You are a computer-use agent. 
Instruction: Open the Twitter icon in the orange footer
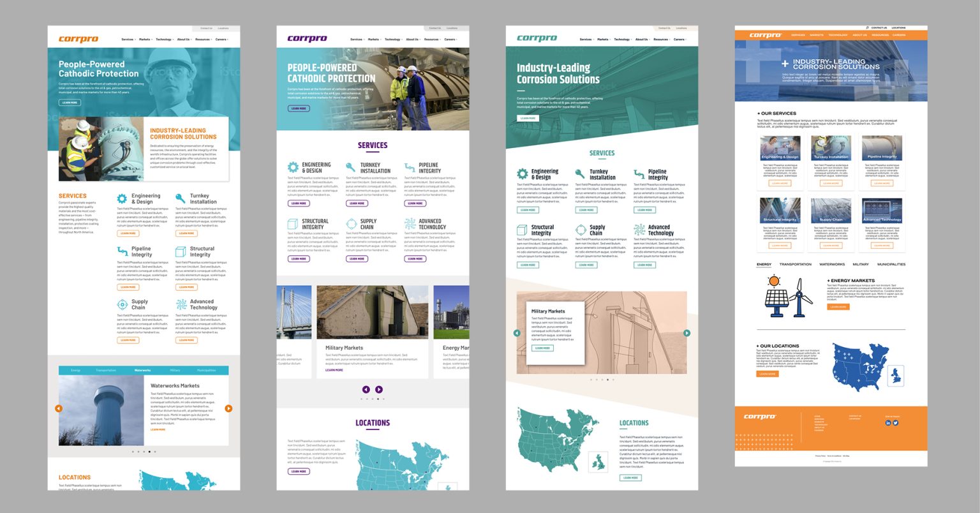[x=895, y=422]
